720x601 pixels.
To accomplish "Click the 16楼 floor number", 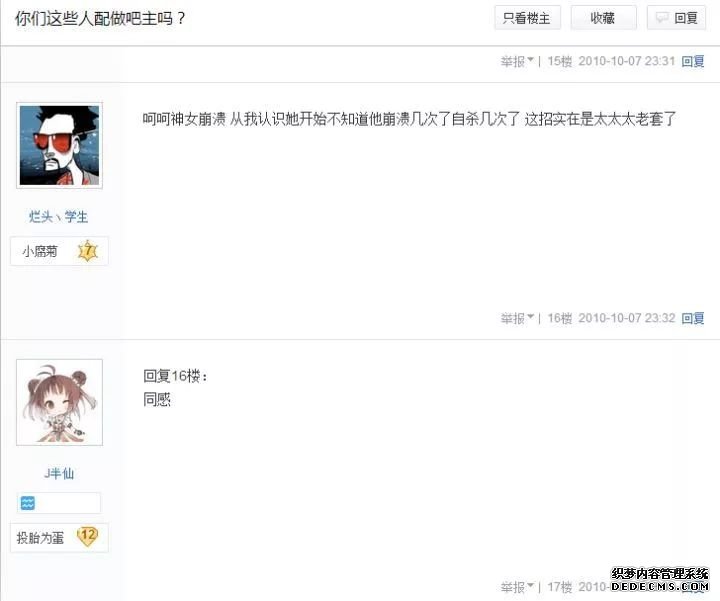I will click(560, 318).
